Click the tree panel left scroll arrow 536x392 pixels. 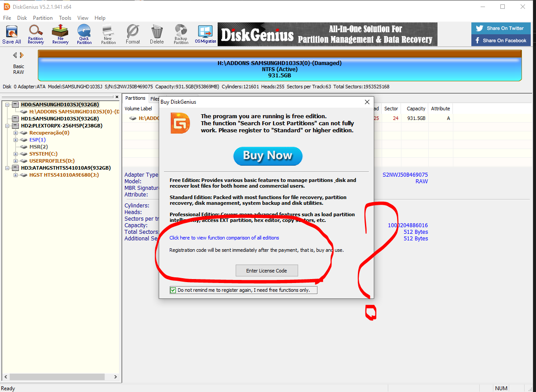click(6, 377)
